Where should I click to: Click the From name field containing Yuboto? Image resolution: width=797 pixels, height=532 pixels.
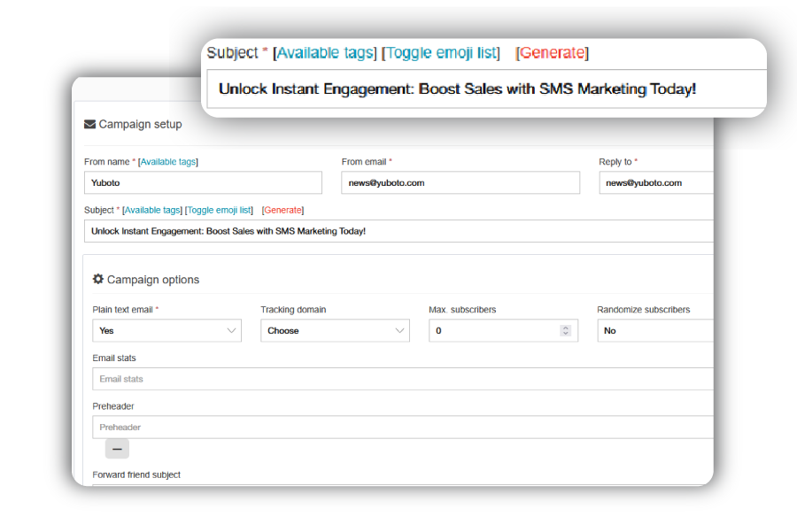pos(203,183)
